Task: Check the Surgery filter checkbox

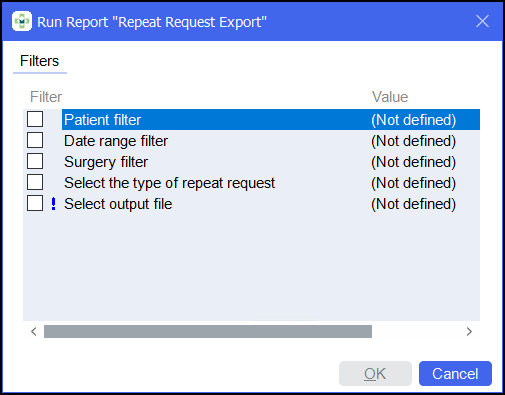Action: [x=35, y=161]
